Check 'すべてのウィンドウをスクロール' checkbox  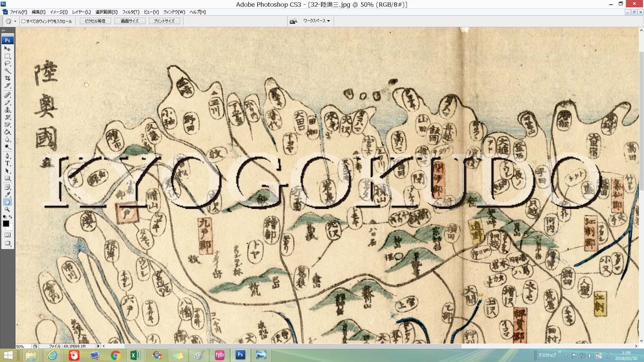tap(23, 21)
